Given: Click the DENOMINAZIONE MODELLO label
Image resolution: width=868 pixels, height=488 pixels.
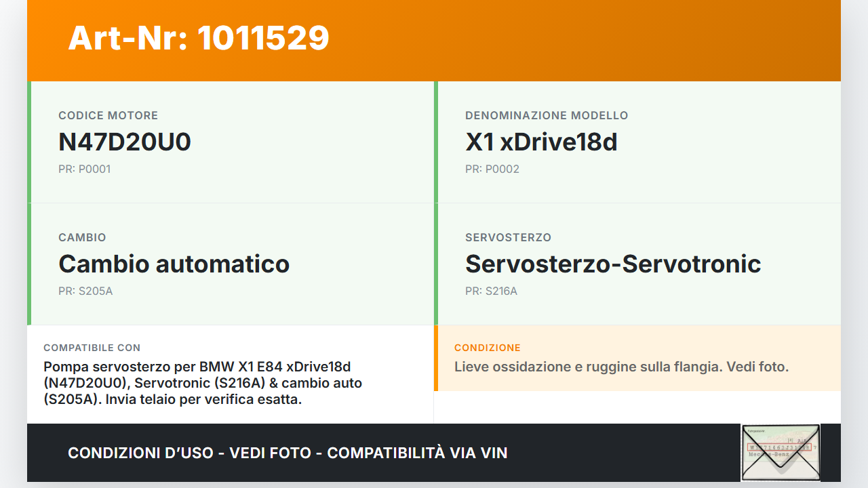Looking at the screenshot, I should (x=547, y=115).
